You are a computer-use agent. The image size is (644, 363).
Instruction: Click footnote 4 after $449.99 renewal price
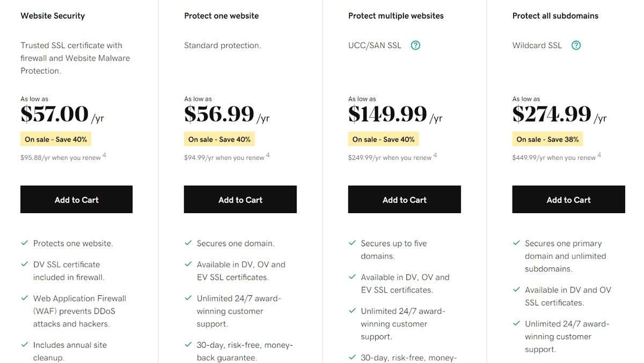[598, 155]
